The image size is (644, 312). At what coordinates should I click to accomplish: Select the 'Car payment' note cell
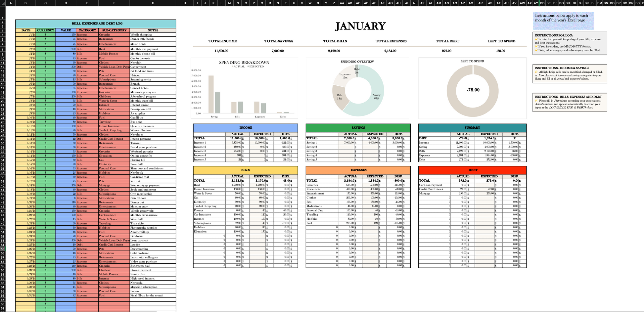153,67
